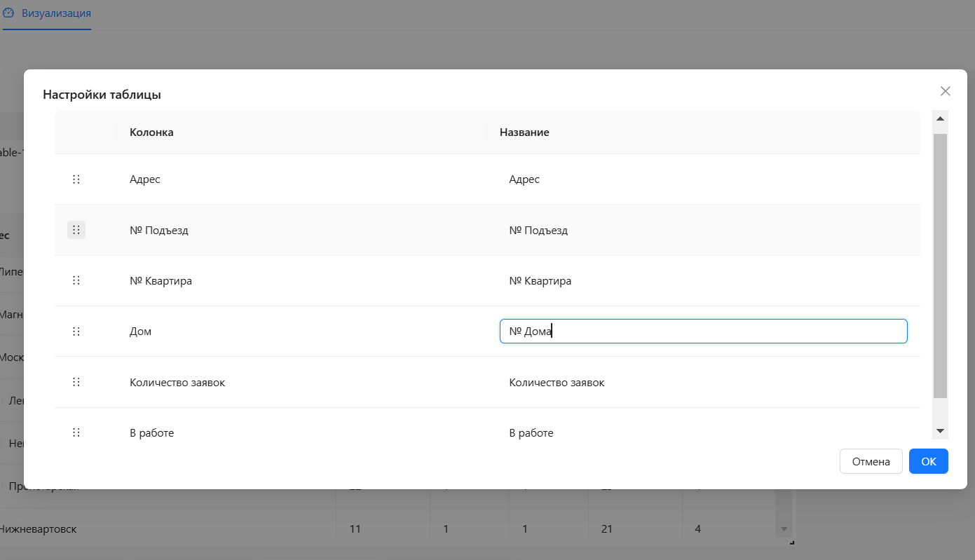The image size is (975, 560).
Task: Click the drag handle beside Количество заявок
Action: (x=76, y=382)
